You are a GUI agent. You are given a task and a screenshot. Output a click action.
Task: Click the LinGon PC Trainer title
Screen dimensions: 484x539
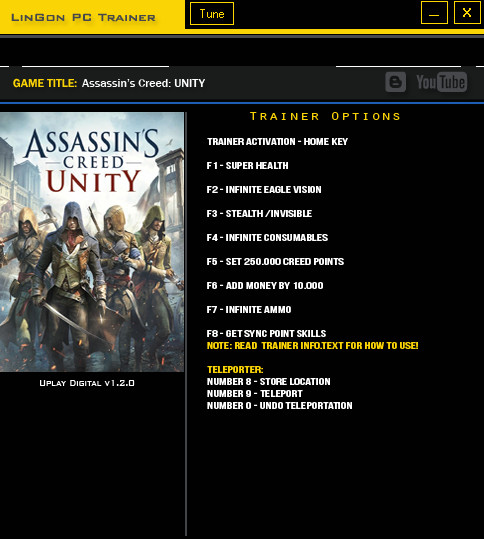83,18
